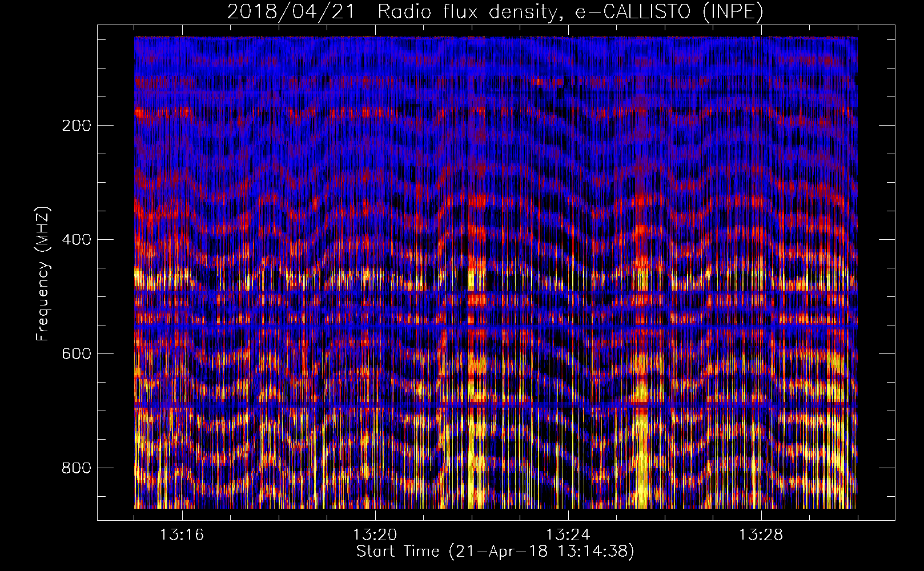924x571 pixels.
Task: Click the plot title "2018/04/21 Radio flux density, e-CALLISTO (INPE)"
Action: click(x=495, y=11)
